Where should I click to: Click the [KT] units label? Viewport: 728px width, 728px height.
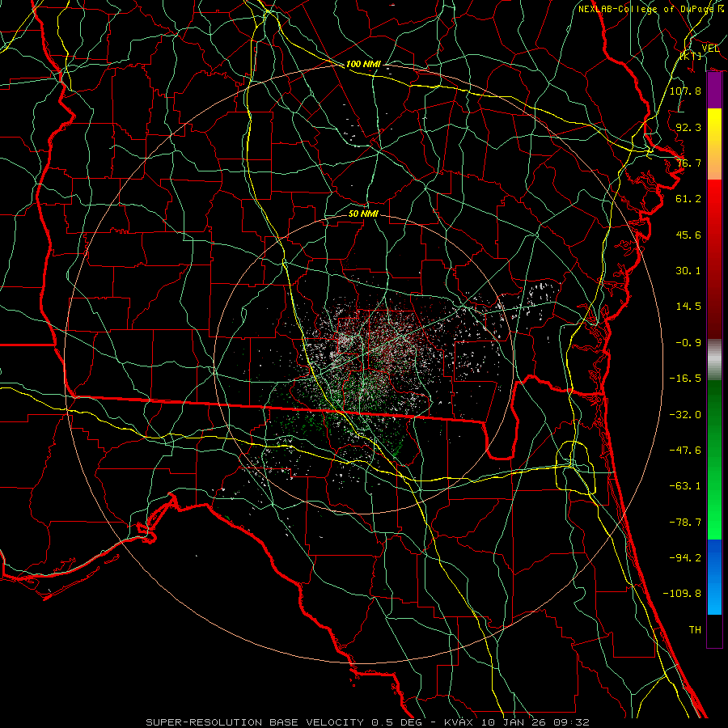tap(691, 56)
